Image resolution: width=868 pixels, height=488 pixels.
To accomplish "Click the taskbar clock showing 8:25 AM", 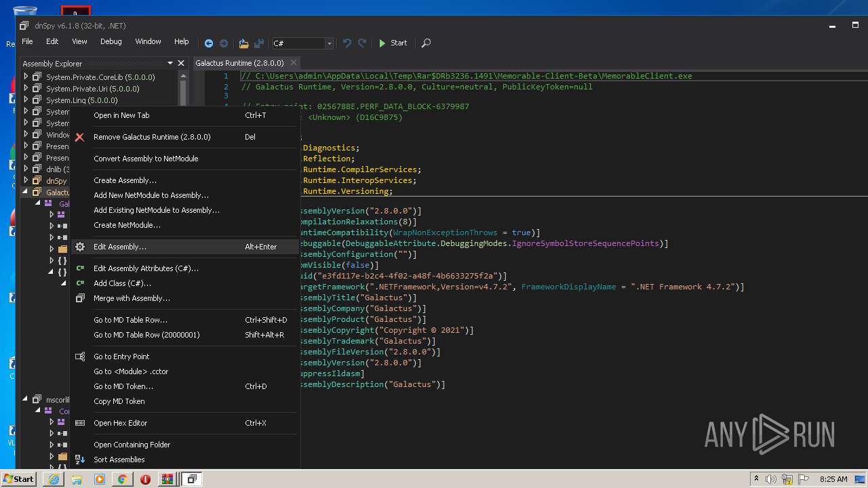I will click(833, 479).
